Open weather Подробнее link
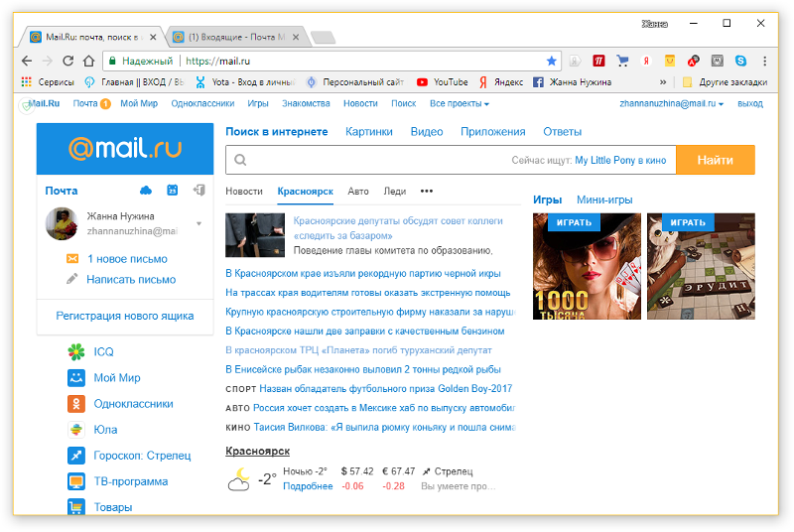Screen dimensions: 794x532 coord(308,486)
